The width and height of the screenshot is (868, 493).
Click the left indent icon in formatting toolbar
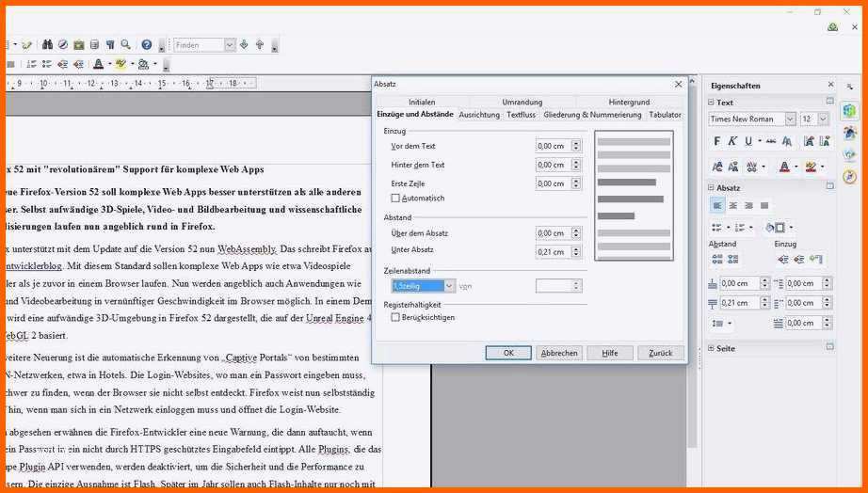click(x=62, y=65)
